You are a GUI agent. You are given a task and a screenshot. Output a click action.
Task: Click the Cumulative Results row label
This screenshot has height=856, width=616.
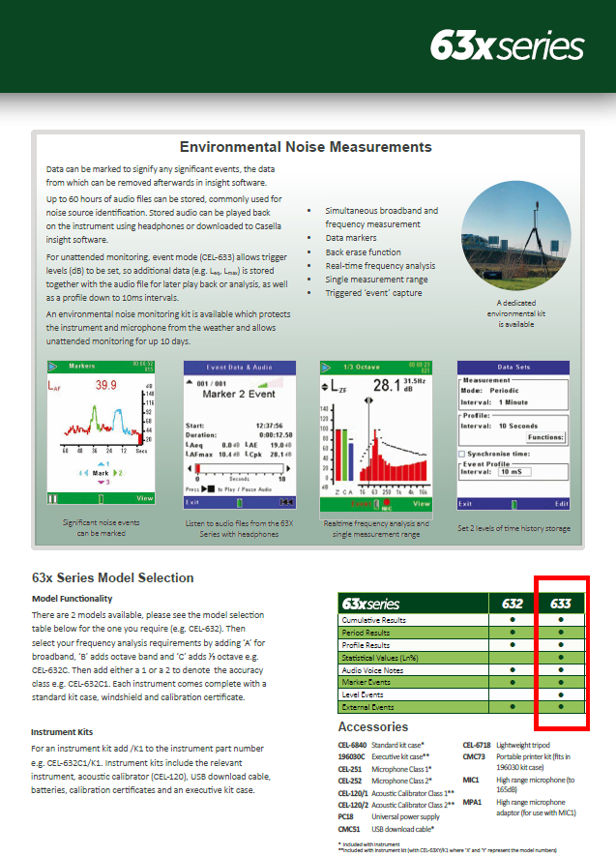[x=373, y=620]
